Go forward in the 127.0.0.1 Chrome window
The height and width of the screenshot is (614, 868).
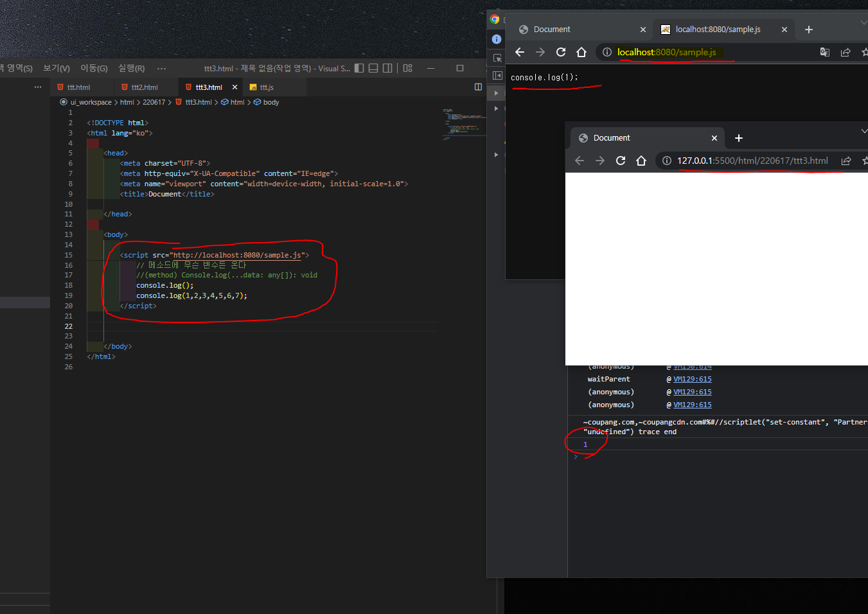(x=600, y=161)
